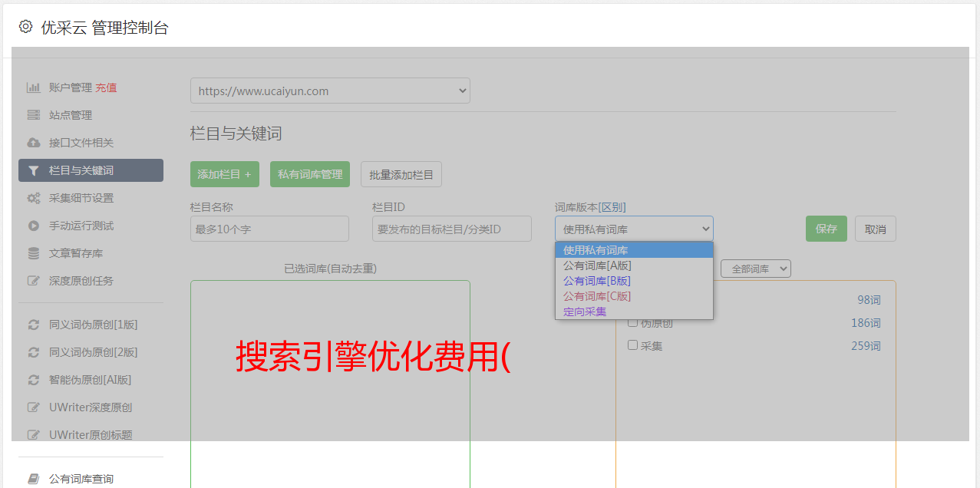Open the 全部词库 filter dropdown

tap(756, 269)
